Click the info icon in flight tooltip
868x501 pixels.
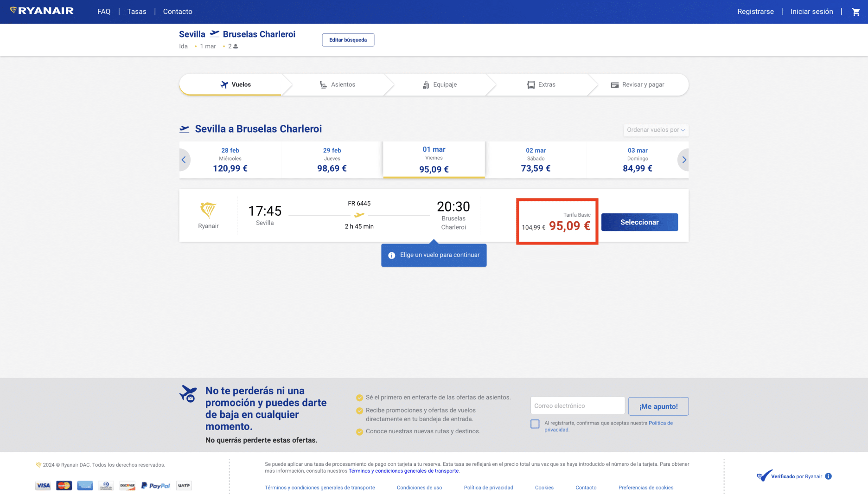pyautogui.click(x=392, y=255)
